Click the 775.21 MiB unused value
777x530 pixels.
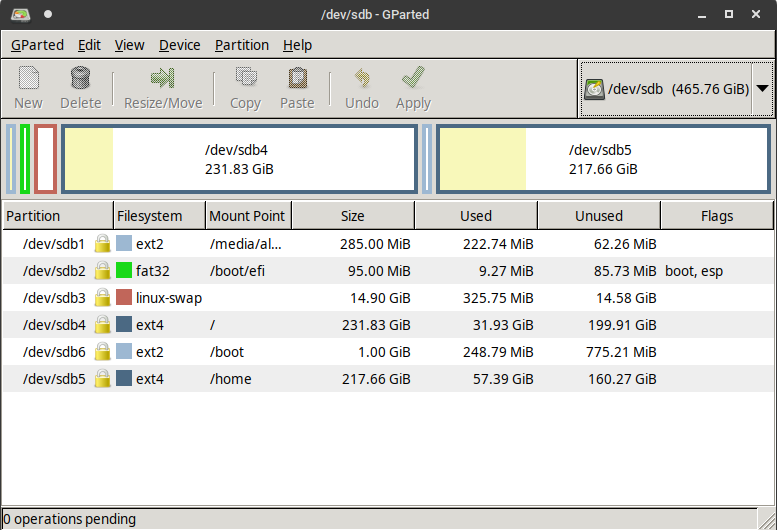[621, 352]
